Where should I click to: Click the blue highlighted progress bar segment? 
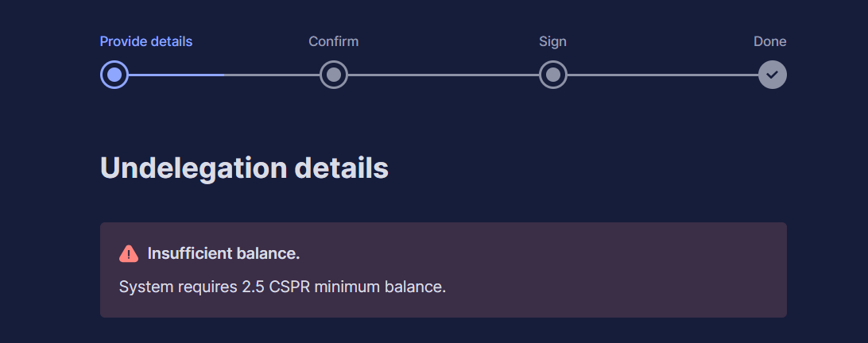pos(176,75)
